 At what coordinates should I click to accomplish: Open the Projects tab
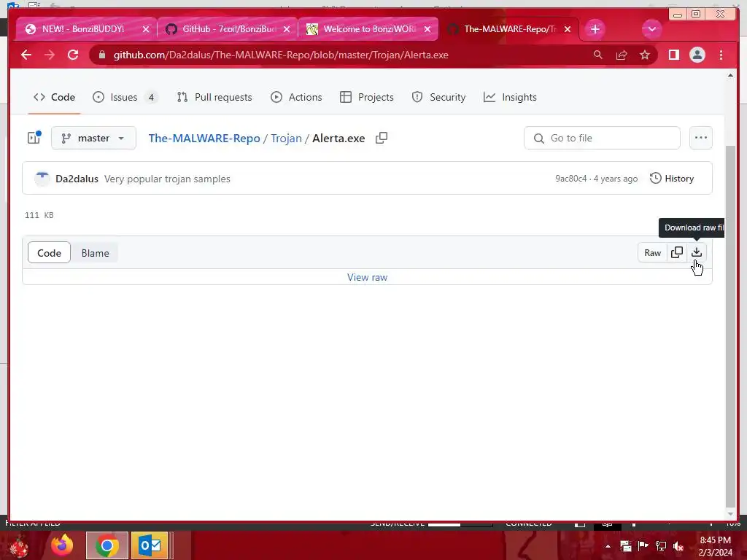pyautogui.click(x=367, y=97)
